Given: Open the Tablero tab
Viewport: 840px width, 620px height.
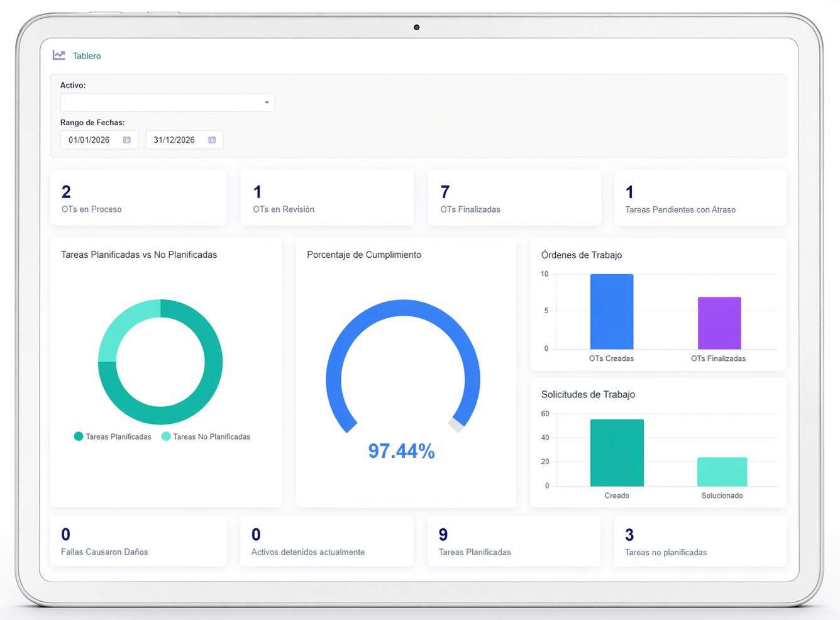Looking at the screenshot, I should click(87, 55).
